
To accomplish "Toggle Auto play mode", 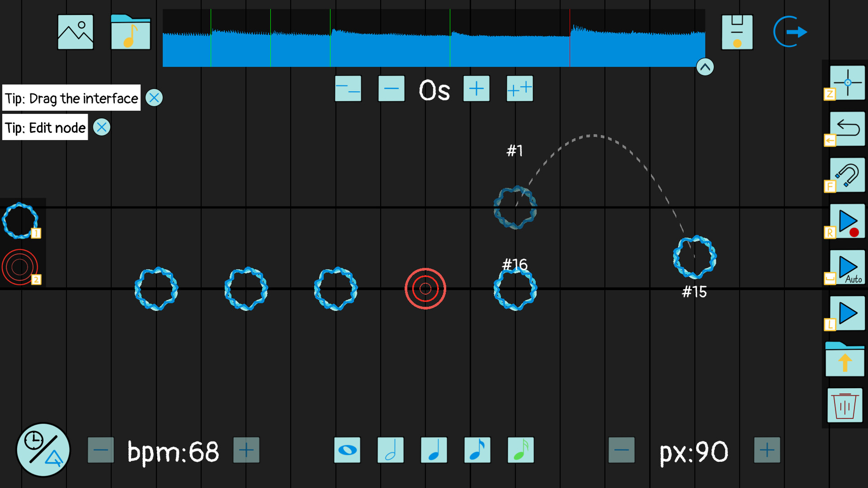I will [x=847, y=267].
